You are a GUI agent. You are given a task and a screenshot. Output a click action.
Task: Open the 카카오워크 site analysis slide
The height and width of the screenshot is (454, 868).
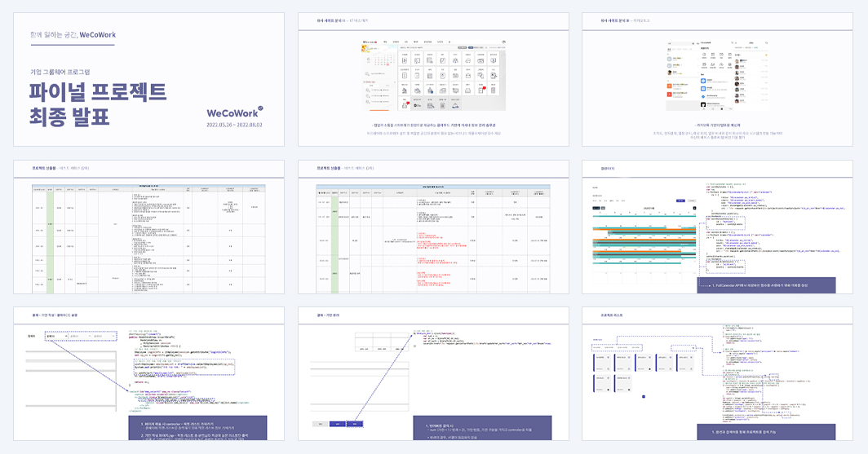(x=717, y=80)
